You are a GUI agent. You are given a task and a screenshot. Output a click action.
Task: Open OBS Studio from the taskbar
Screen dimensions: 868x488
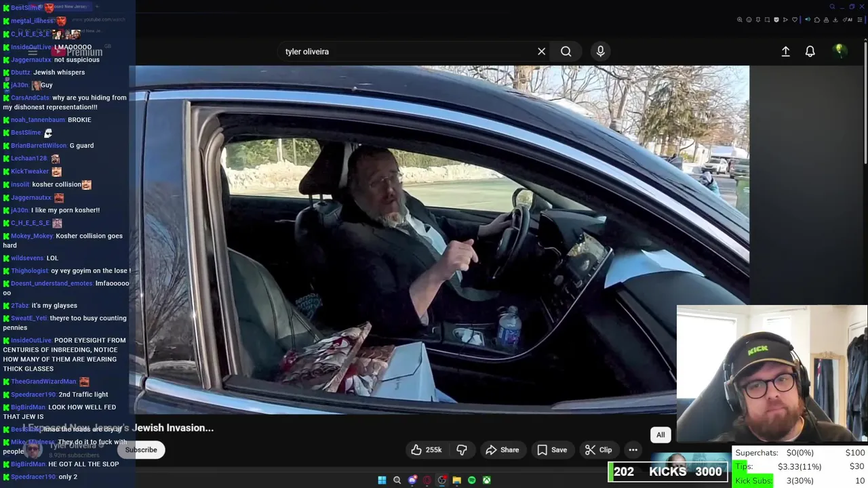442,480
